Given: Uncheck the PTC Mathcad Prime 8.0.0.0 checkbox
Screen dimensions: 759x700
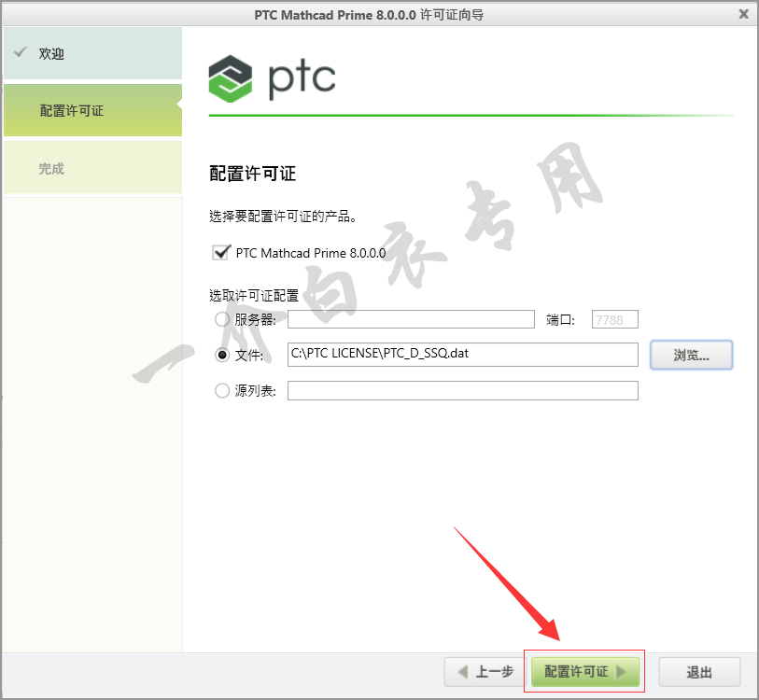Looking at the screenshot, I should point(221,253).
